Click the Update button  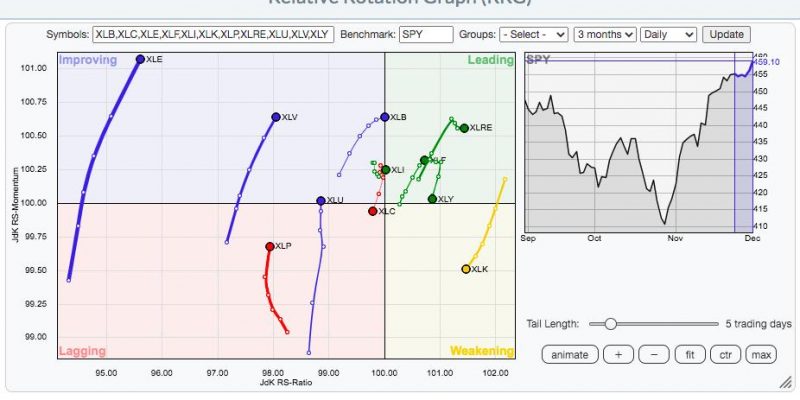[727, 35]
